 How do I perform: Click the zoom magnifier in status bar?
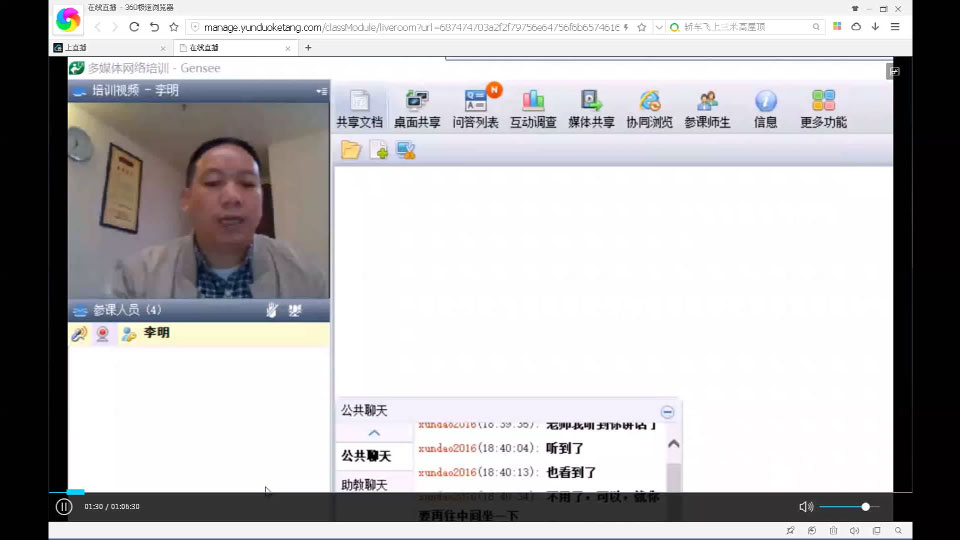[898, 530]
